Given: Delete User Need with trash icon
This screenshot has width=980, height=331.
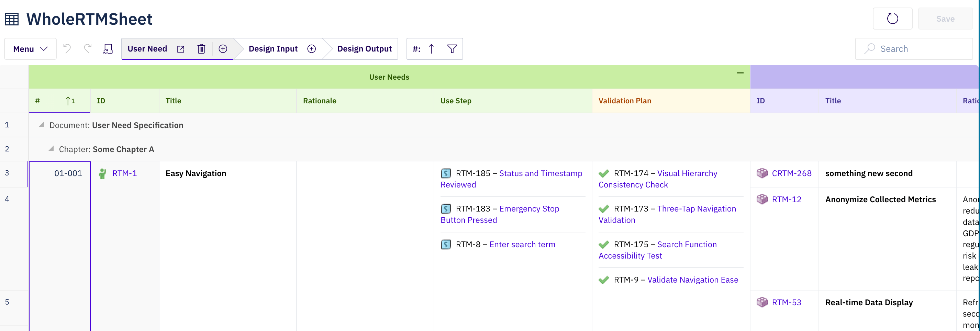Looking at the screenshot, I should (201, 49).
